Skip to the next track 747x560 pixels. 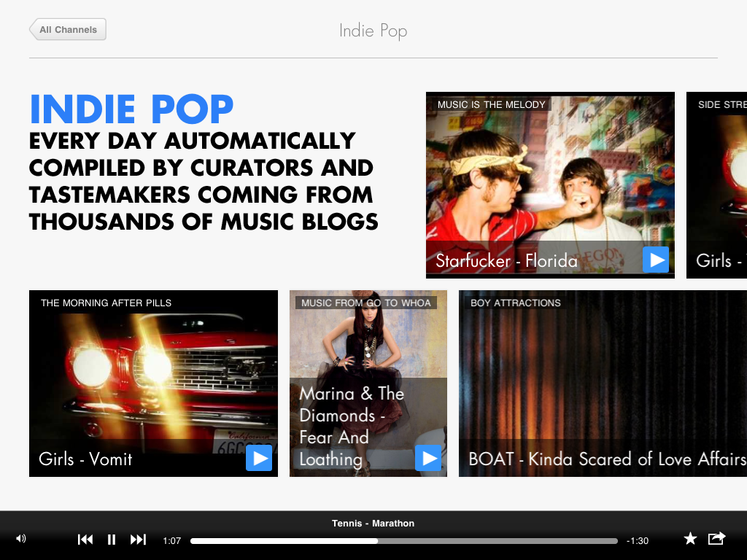(x=138, y=540)
